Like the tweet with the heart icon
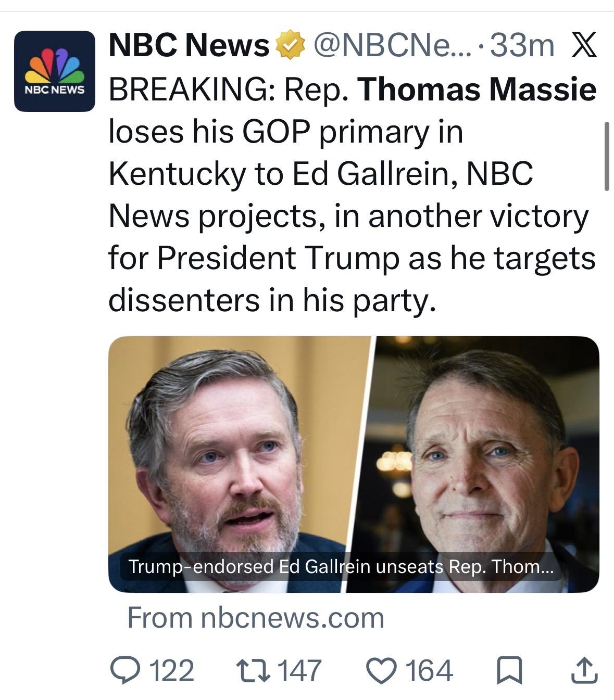614x700 pixels. coord(382,670)
